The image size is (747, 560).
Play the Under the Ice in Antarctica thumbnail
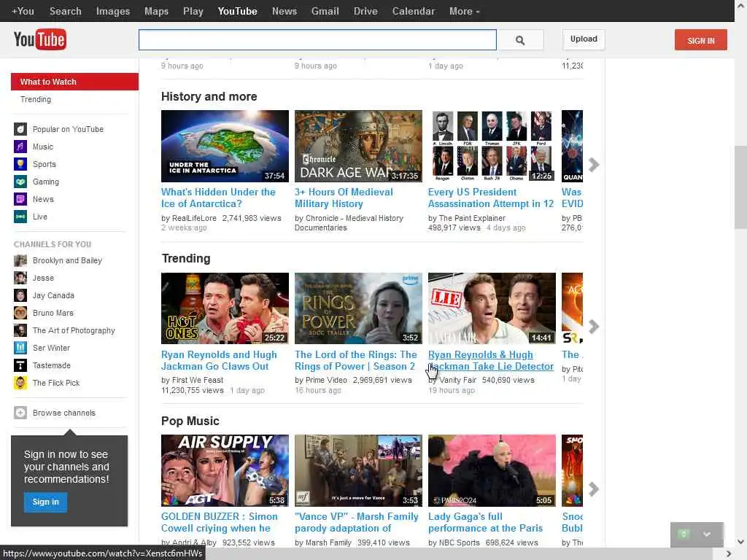(225, 146)
